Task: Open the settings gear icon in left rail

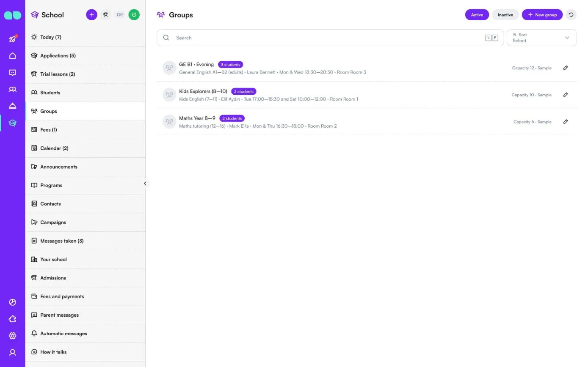Action: (13, 336)
